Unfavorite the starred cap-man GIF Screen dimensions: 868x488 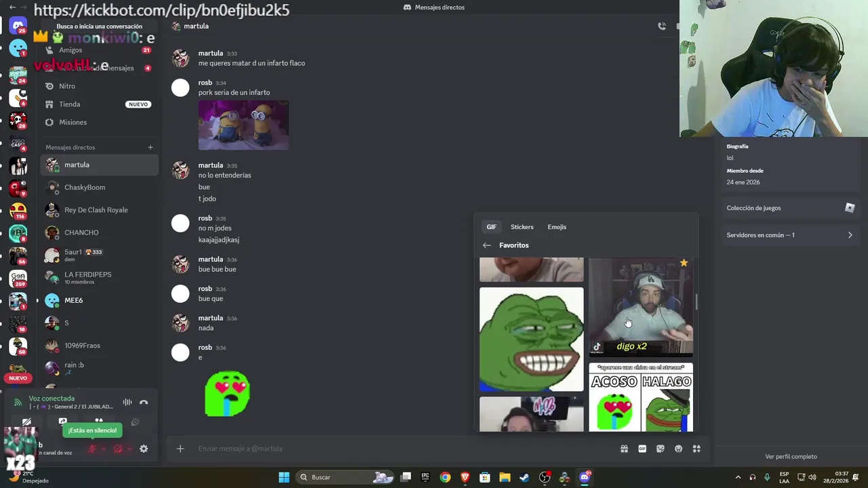pyautogui.click(x=684, y=263)
